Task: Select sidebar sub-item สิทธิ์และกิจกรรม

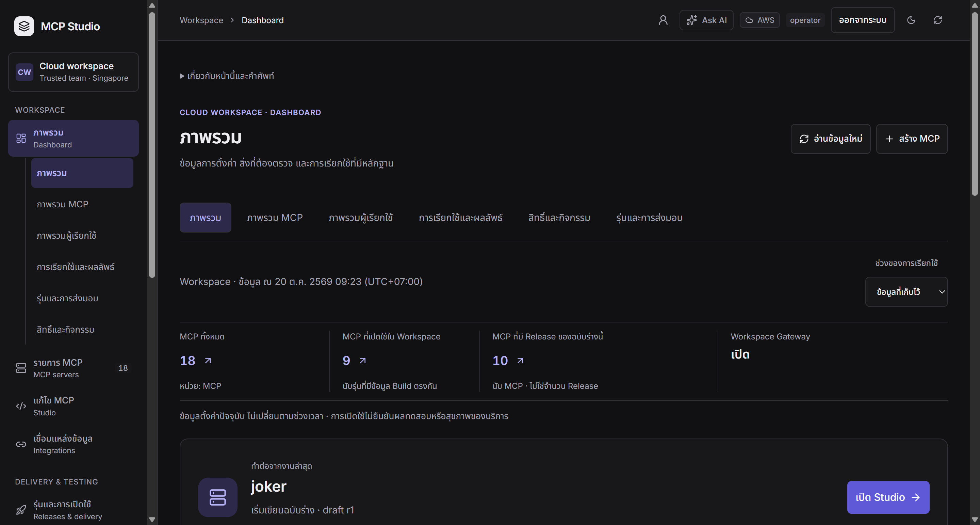Action: 82,329
